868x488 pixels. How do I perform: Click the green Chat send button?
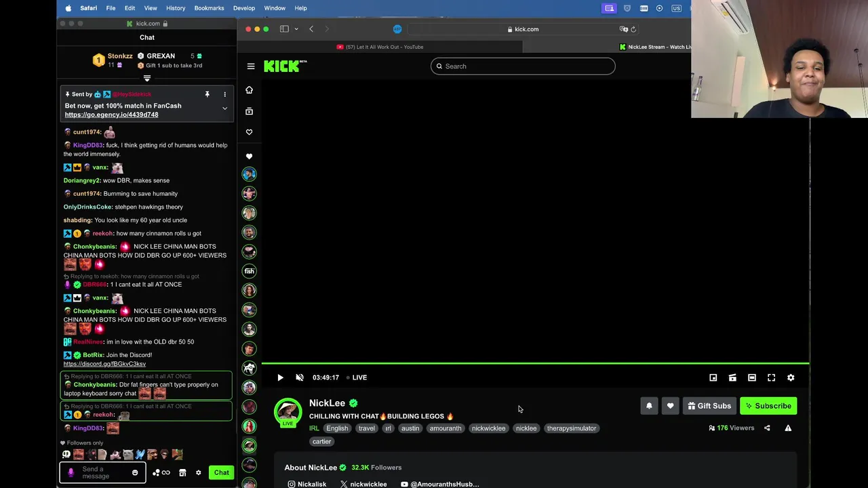[222, 472]
